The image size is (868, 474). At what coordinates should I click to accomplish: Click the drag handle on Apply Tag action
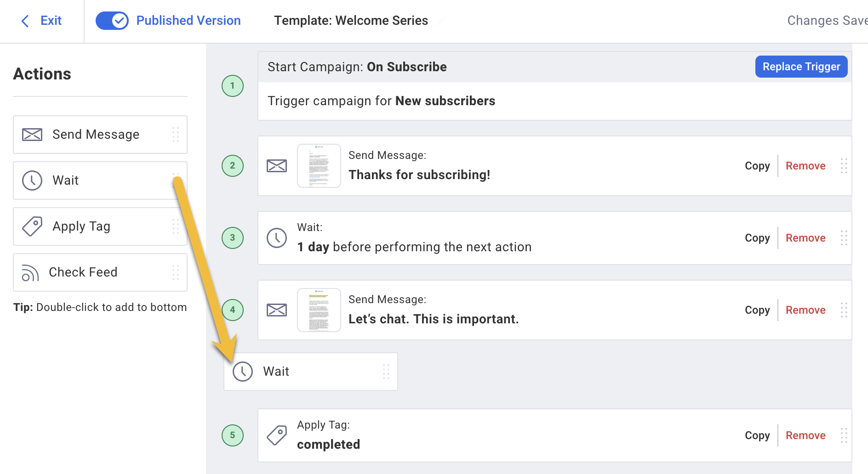click(176, 226)
